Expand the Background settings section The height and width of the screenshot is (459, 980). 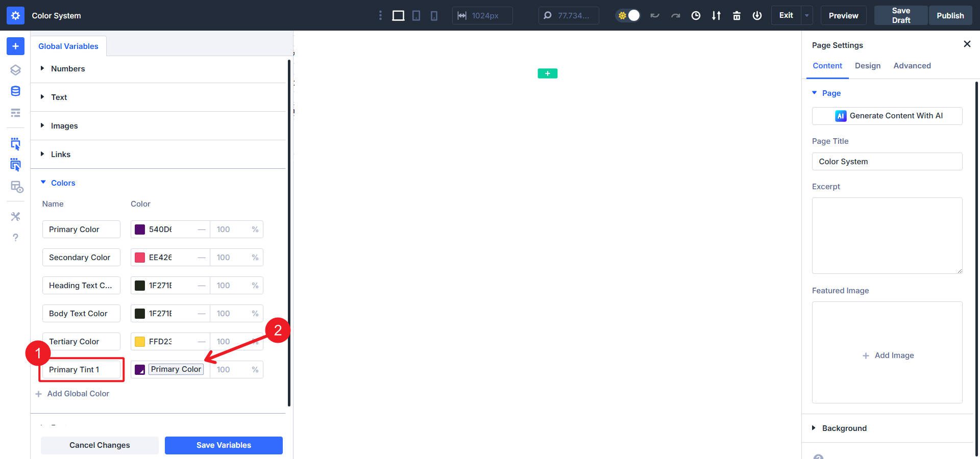(844, 428)
